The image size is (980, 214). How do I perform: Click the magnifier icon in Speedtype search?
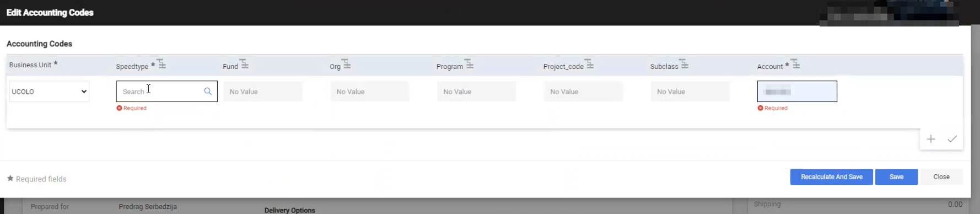(208, 92)
